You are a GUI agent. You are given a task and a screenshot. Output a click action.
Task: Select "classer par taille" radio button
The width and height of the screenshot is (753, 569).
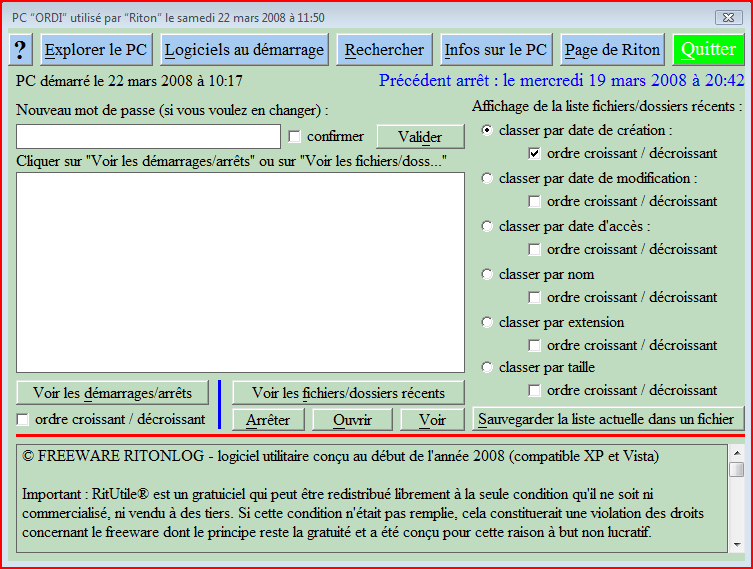point(487,368)
